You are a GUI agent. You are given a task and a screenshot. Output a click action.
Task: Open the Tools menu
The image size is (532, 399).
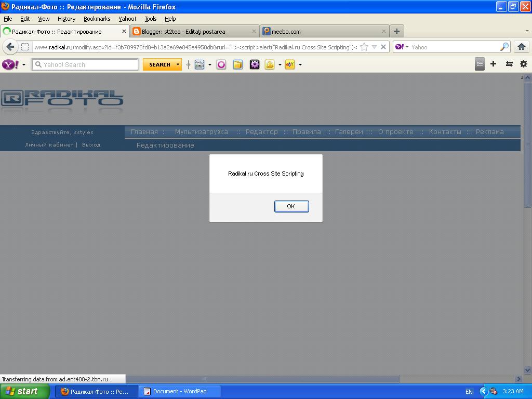coord(151,19)
